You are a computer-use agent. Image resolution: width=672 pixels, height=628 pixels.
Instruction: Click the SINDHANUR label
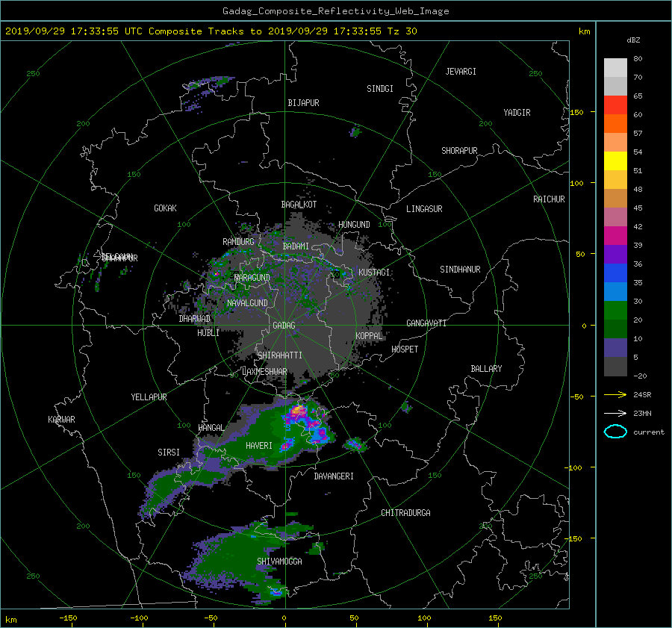460,270
